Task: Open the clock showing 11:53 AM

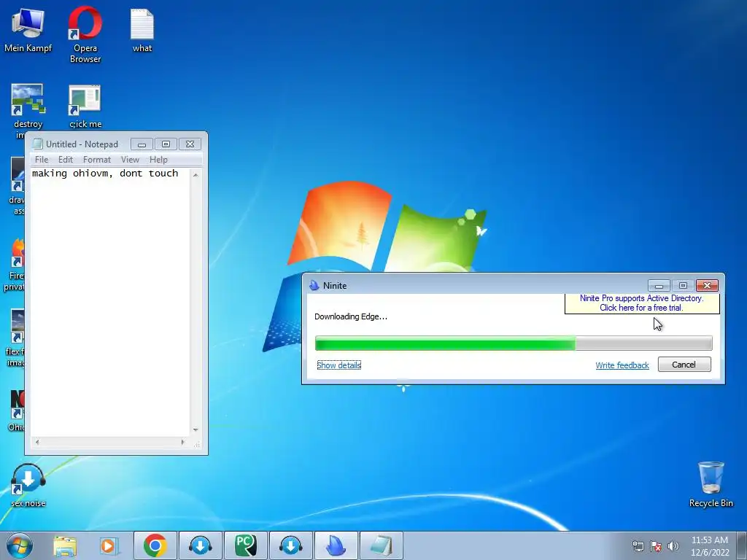Action: pyautogui.click(x=710, y=545)
